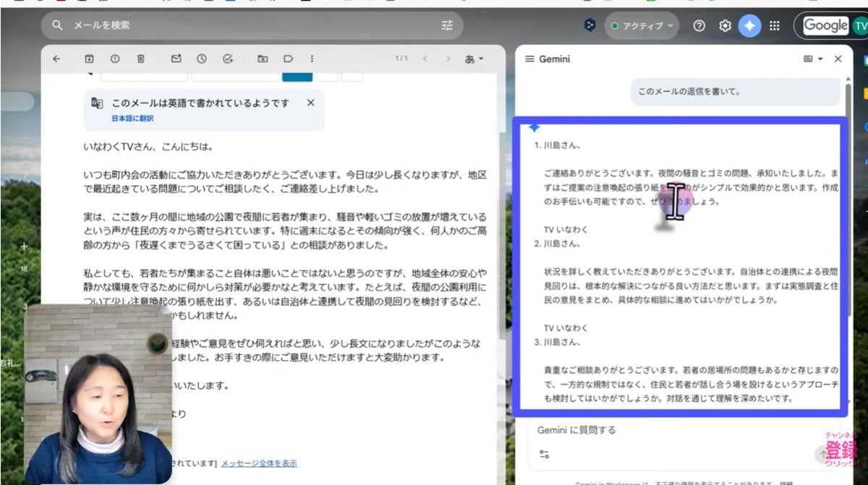
Task: Mark the email as unread
Action: 176,59
